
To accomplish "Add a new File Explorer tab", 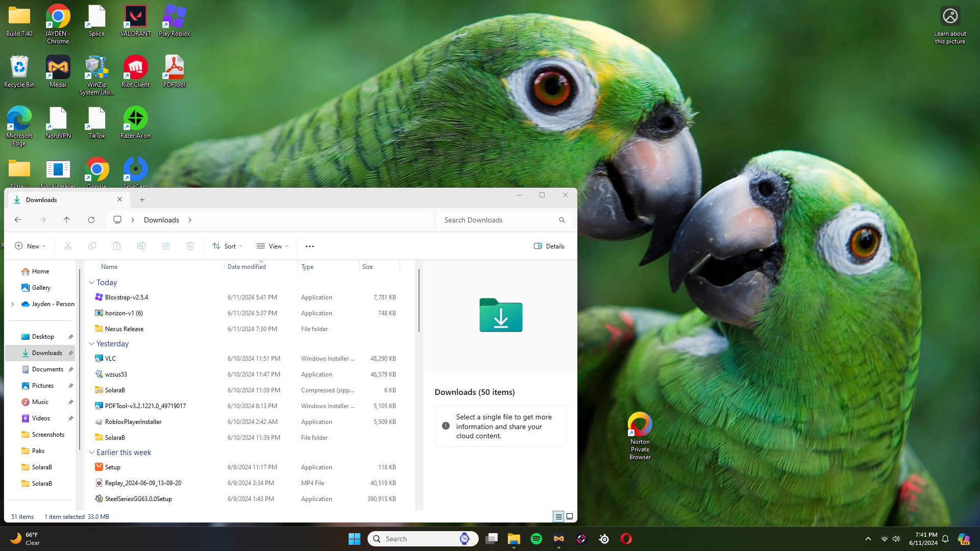I will 142,200.
